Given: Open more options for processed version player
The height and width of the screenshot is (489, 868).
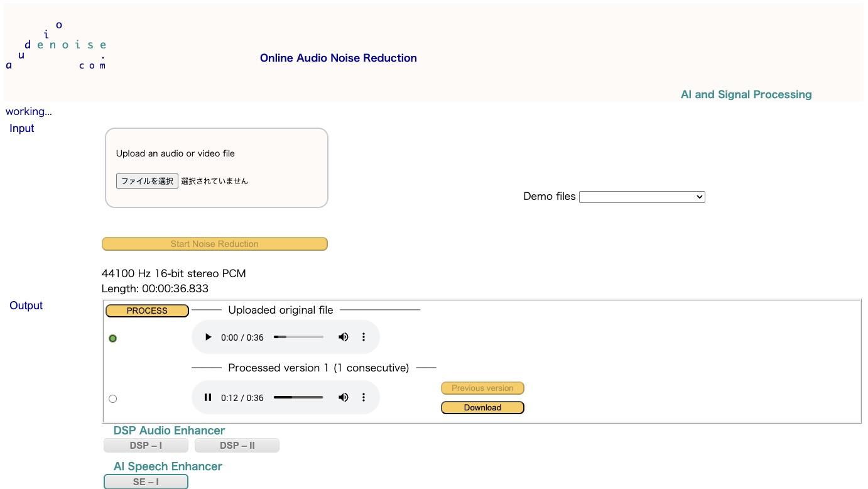Looking at the screenshot, I should pos(364,398).
